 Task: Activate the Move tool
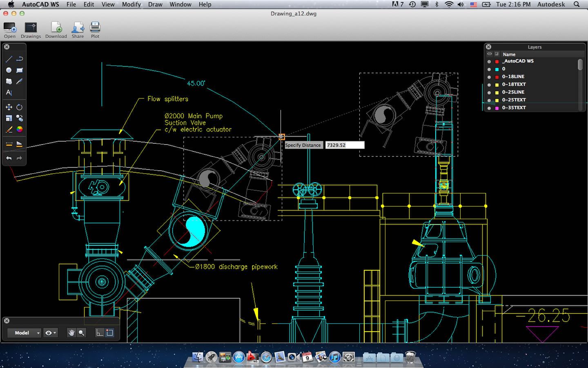coord(9,107)
